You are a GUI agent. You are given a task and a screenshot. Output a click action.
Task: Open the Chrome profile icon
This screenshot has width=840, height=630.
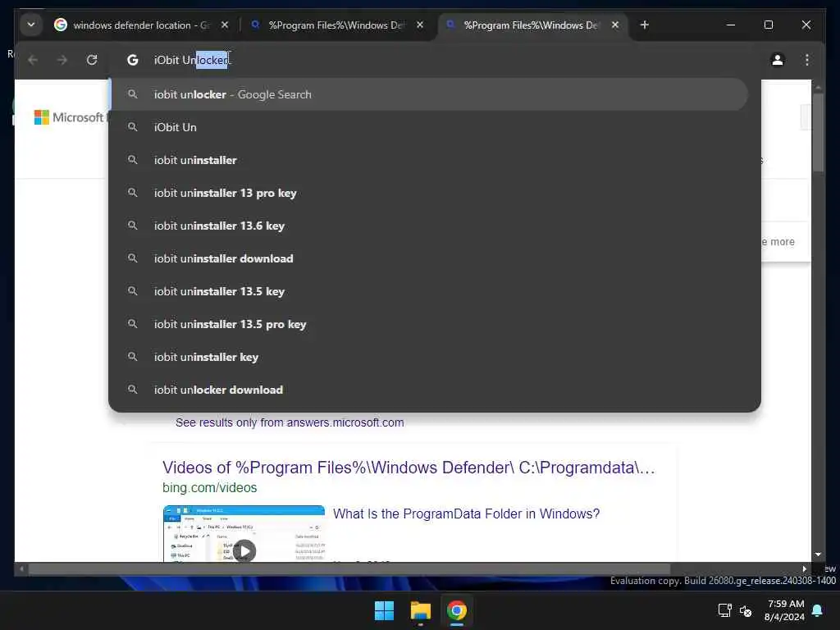tap(778, 60)
